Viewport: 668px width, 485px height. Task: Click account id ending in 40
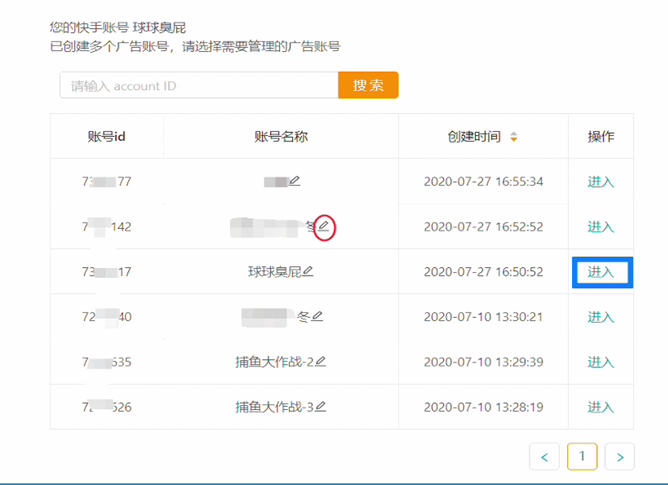107,317
